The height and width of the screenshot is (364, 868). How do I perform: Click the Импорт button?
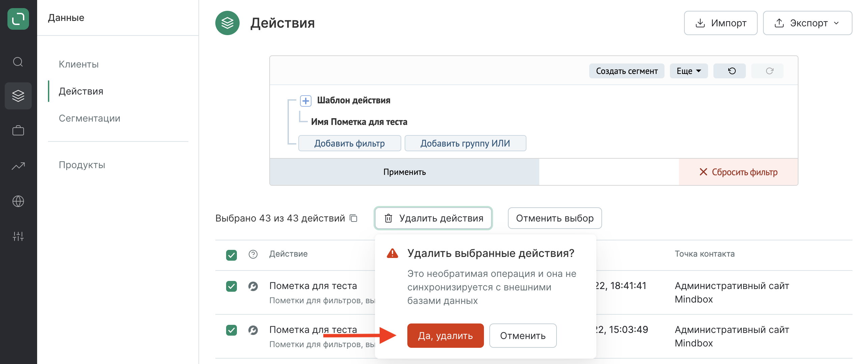(721, 23)
